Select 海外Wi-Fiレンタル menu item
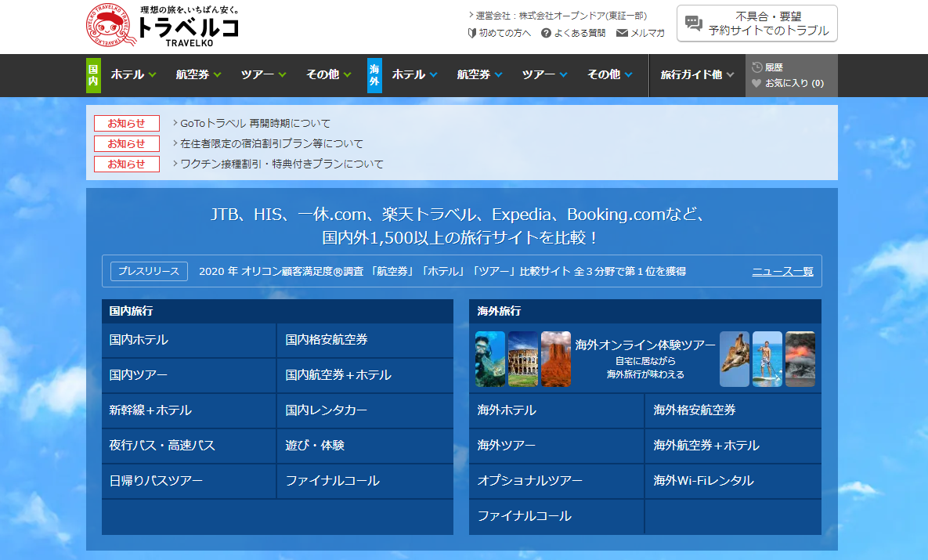 coord(733,481)
